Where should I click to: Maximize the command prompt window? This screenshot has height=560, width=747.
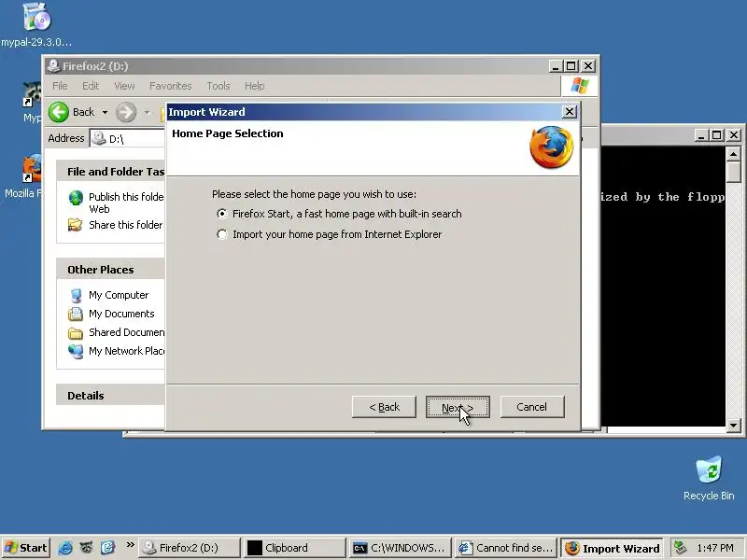pos(716,135)
